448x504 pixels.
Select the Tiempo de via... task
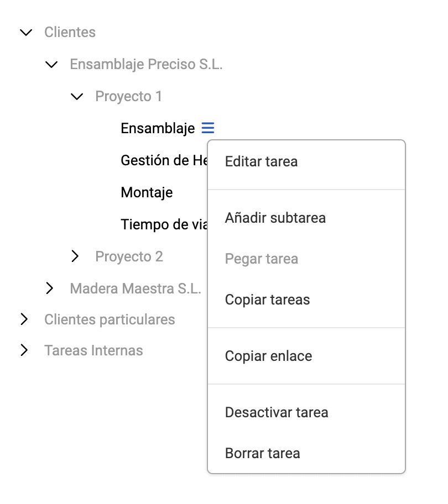click(163, 224)
